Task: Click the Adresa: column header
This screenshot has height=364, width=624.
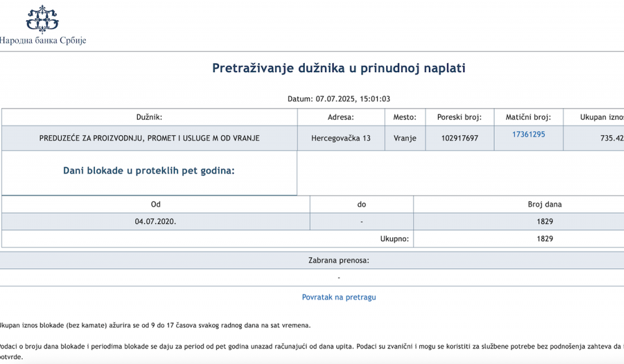Action: 341,118
